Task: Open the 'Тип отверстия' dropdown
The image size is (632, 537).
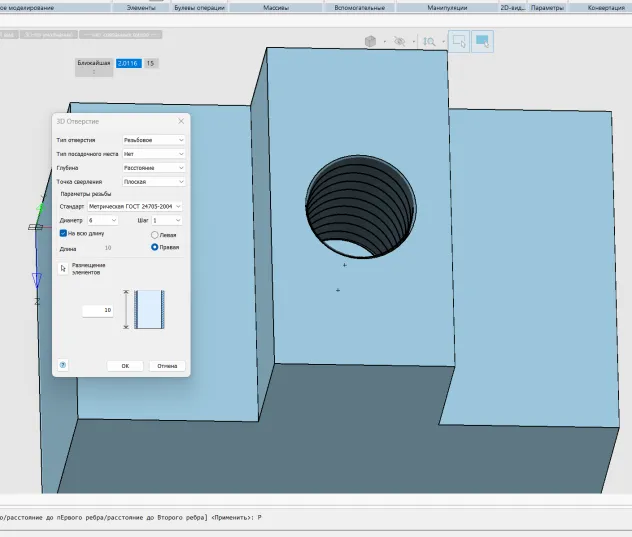Action: click(x=153, y=140)
